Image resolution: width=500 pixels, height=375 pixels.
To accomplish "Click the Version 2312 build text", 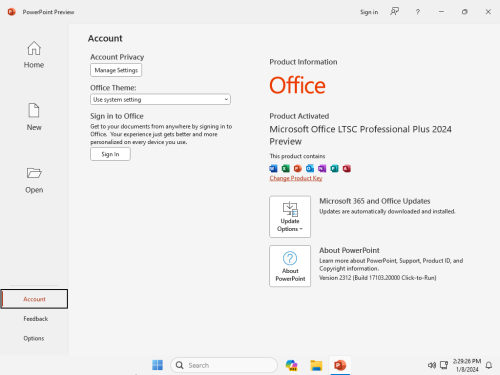I will point(378,278).
